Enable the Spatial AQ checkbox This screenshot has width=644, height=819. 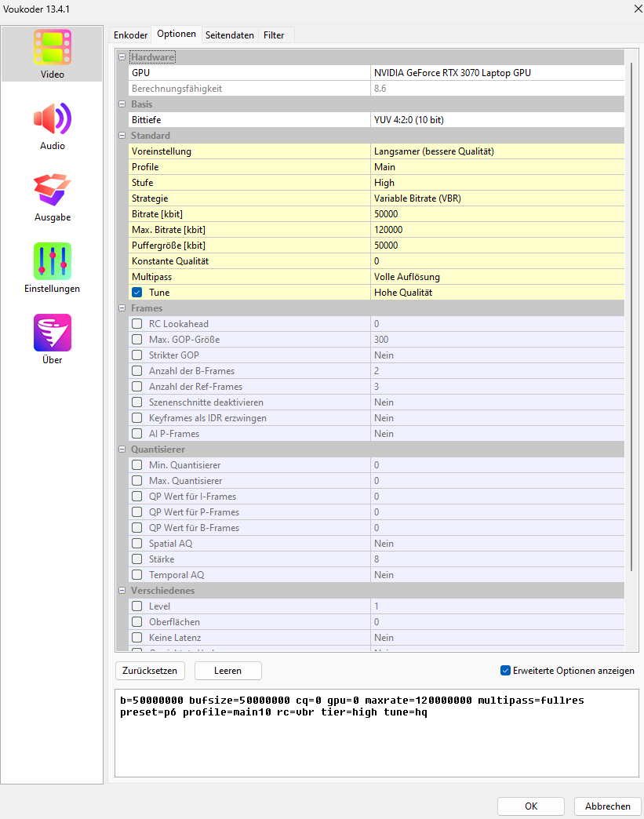[137, 544]
